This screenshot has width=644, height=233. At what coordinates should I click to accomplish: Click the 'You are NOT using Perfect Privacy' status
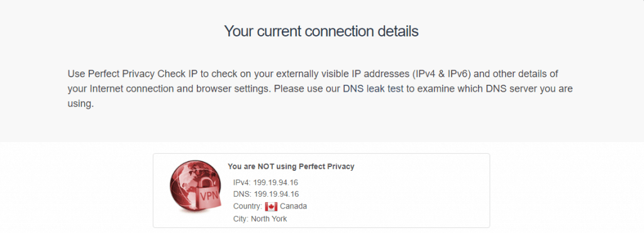tap(291, 166)
